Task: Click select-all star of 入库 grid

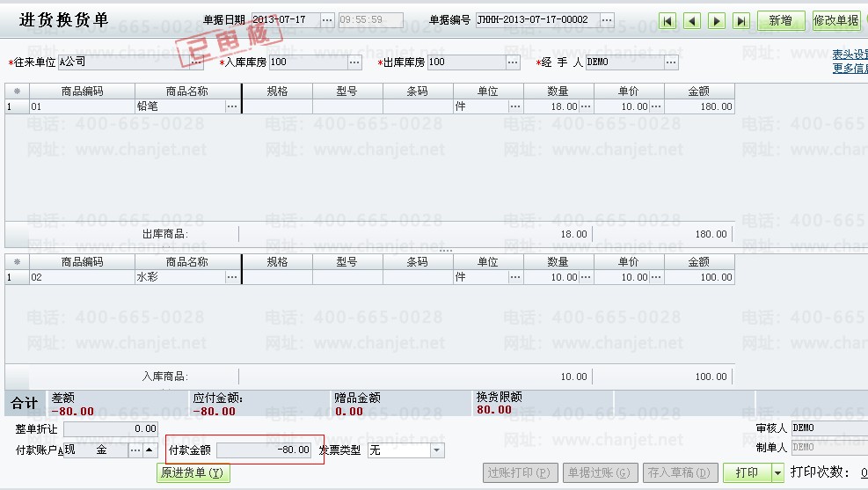Action: click(x=18, y=261)
